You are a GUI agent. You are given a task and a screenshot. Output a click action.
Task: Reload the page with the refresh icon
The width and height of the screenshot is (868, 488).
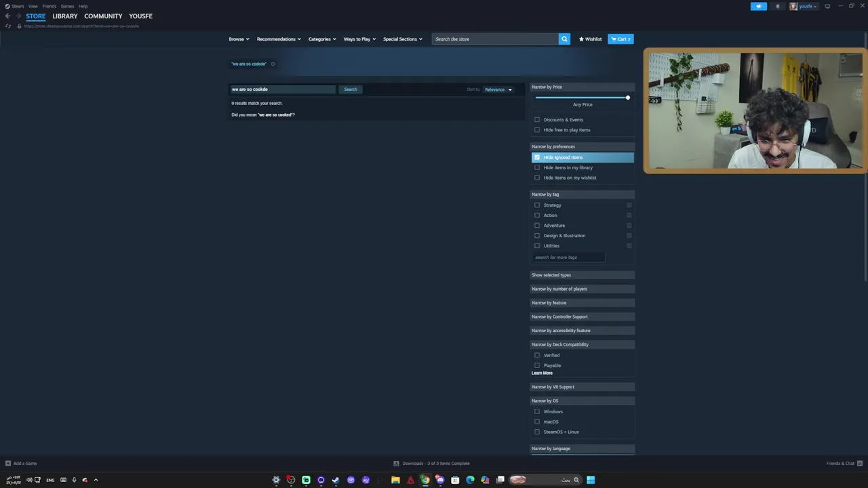coord(8,26)
